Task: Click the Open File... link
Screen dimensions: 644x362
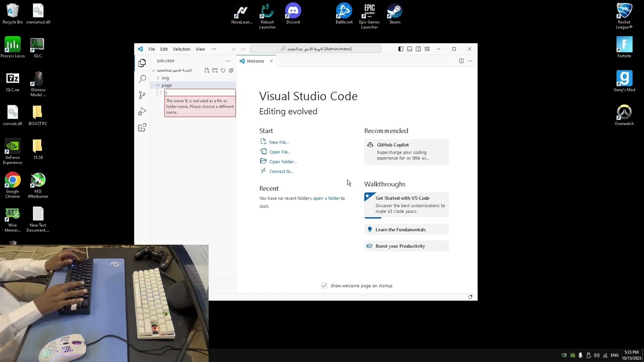Action: pyautogui.click(x=280, y=152)
